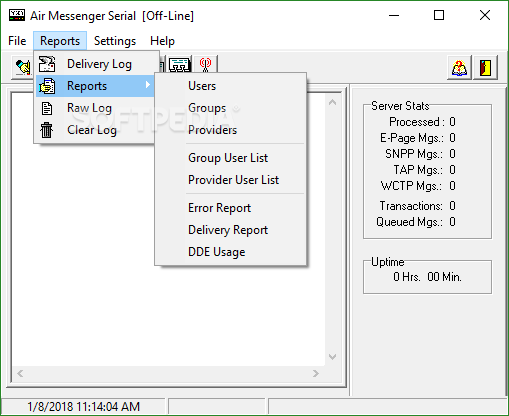Open the Groups report
The width and height of the screenshot is (509, 416).
(x=230, y=108)
